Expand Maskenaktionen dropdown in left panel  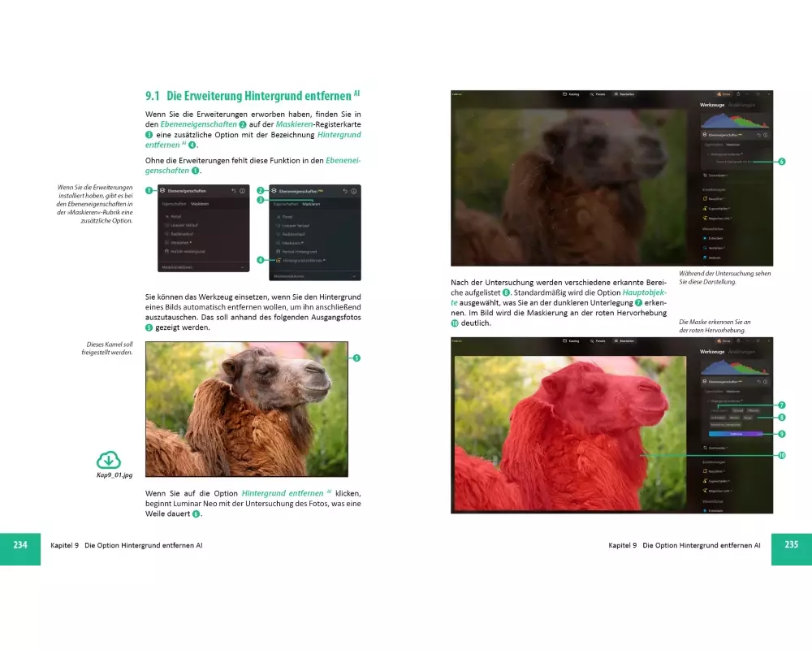[x=242, y=266]
